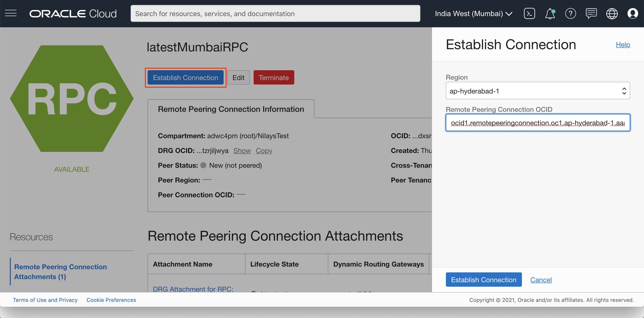Cancel the Establish Connection panel

click(x=541, y=280)
